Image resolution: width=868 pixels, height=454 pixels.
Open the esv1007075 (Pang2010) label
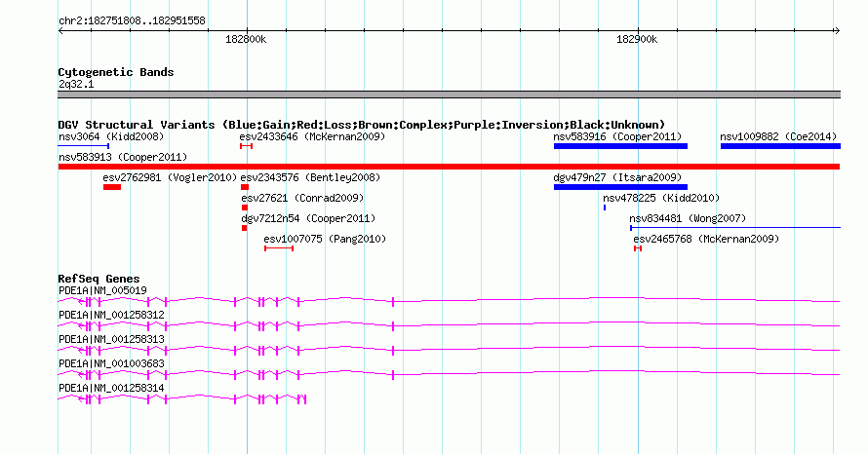click(325, 239)
